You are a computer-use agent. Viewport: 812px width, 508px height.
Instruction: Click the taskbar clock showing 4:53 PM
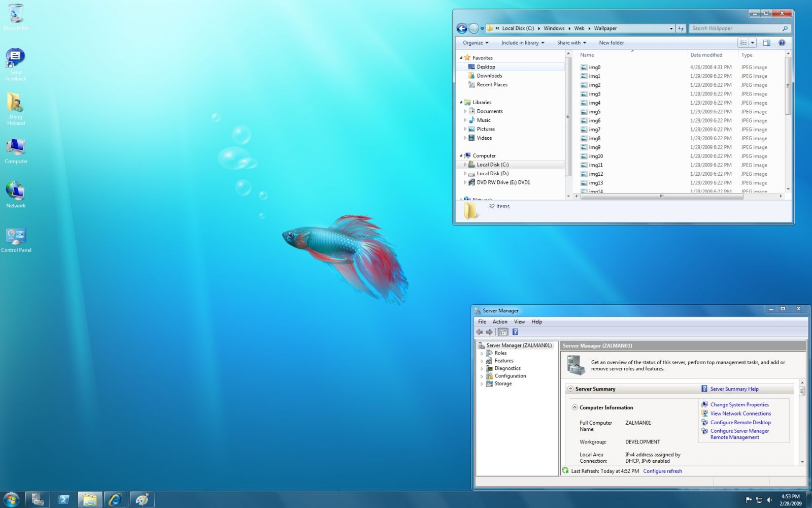coord(790,500)
